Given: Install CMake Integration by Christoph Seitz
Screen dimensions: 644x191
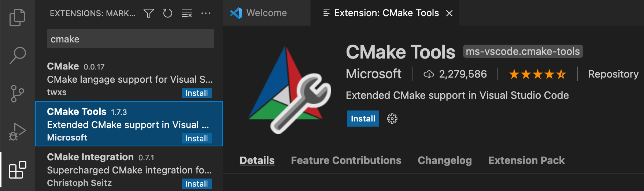Looking at the screenshot, I should [196, 184].
